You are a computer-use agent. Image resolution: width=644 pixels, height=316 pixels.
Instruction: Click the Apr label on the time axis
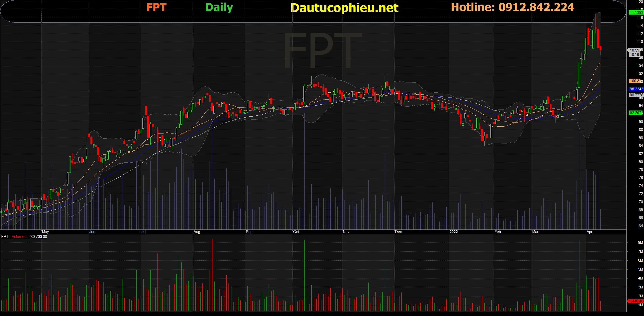coord(589,232)
